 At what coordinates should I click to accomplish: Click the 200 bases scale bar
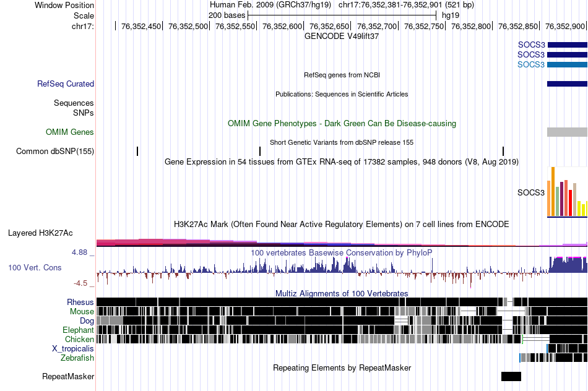pyautogui.click(x=342, y=15)
